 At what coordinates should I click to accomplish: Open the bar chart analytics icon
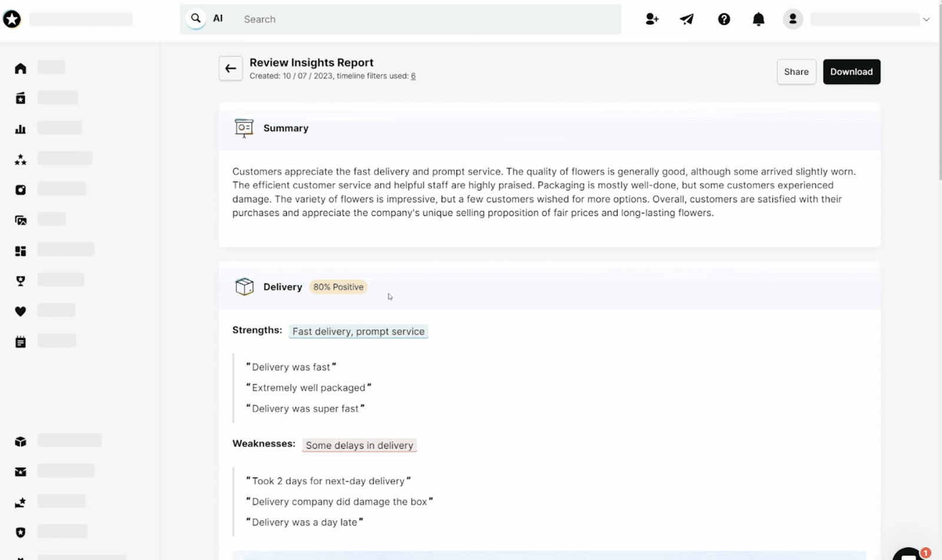(21, 129)
